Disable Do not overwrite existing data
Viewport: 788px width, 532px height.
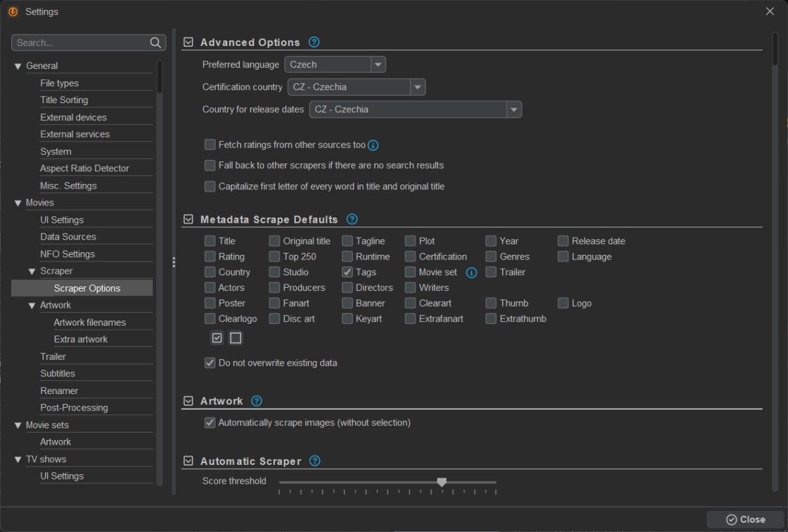click(x=210, y=363)
